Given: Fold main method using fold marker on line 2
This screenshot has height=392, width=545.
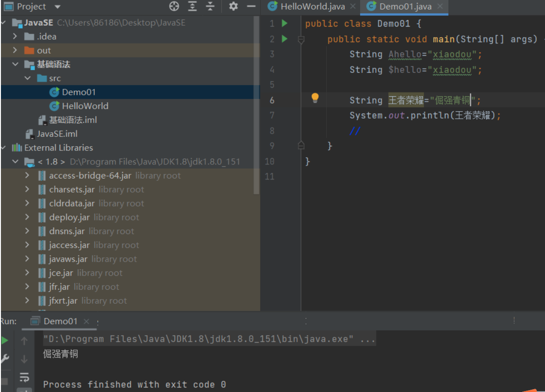Looking at the screenshot, I should coord(301,40).
